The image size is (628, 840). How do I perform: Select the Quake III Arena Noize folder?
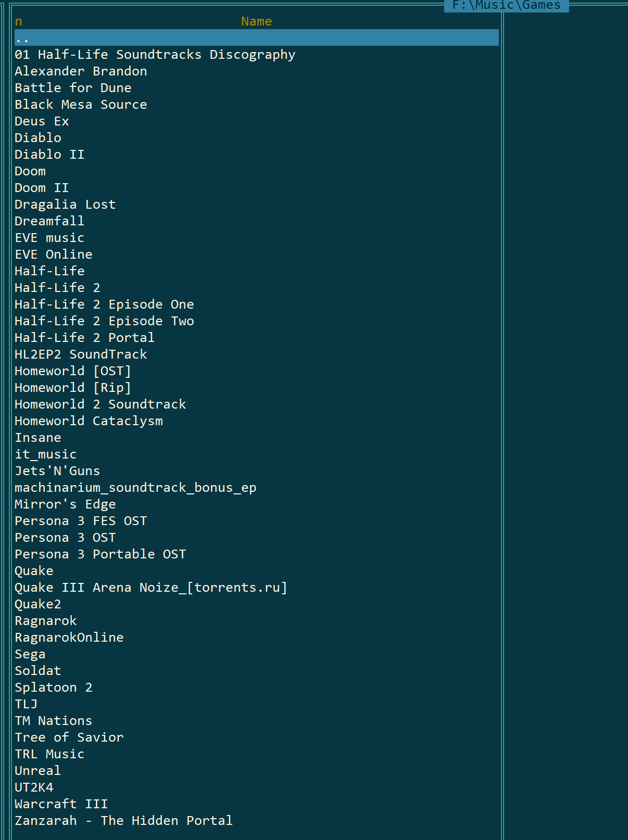click(x=151, y=588)
